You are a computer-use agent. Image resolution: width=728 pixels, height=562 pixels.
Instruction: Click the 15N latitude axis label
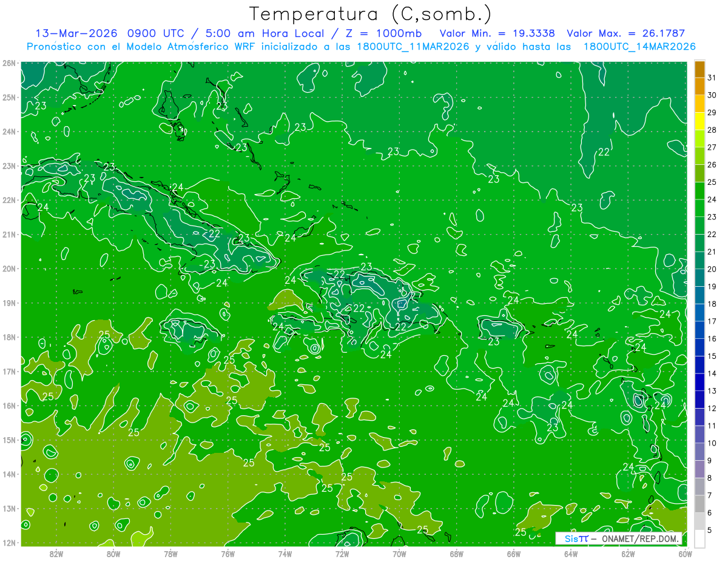[9, 440]
